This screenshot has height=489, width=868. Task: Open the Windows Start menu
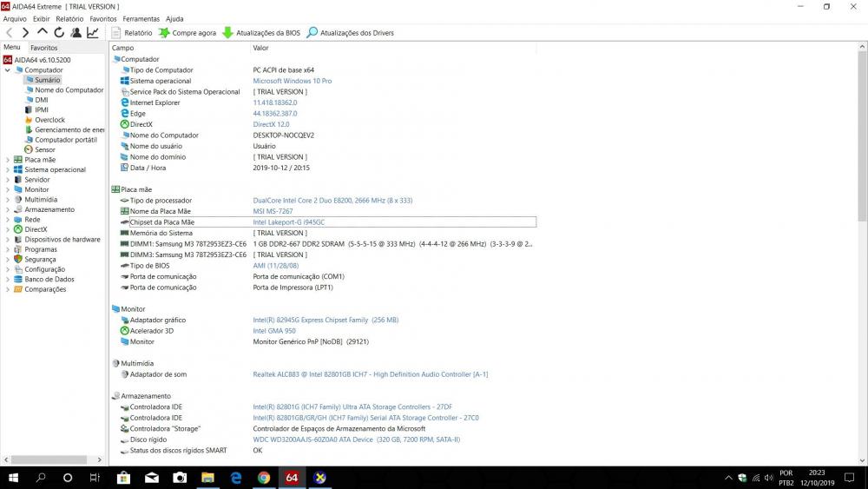pyautogui.click(x=13, y=478)
